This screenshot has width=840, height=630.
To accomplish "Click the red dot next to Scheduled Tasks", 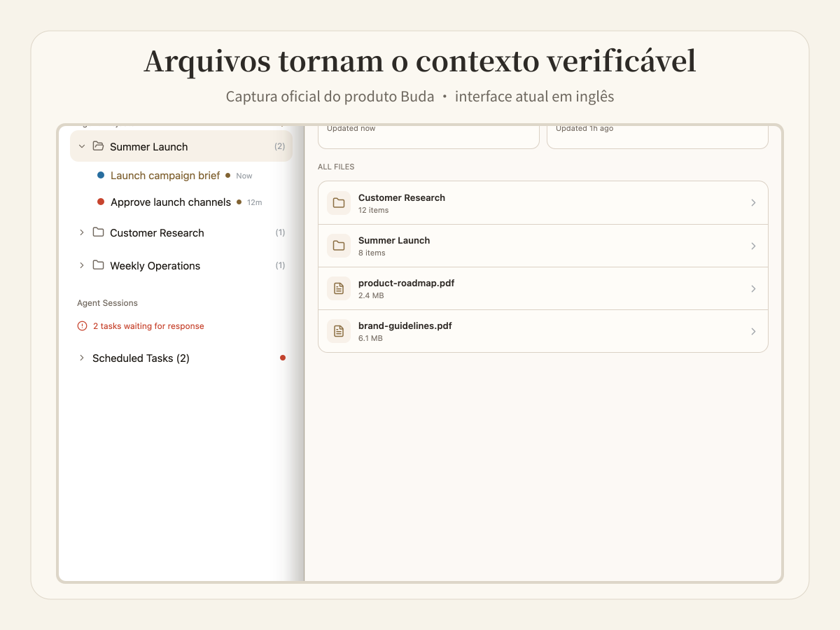I will [283, 358].
